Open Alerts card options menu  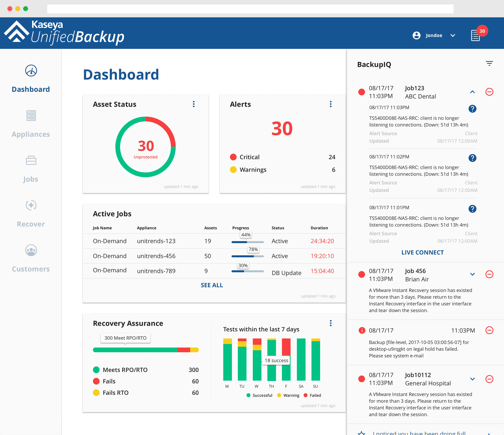(x=331, y=104)
